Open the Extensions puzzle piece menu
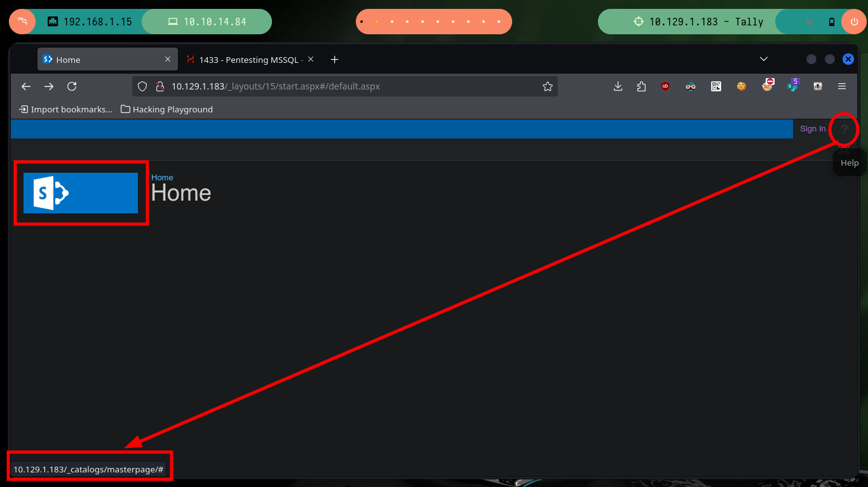The width and height of the screenshot is (868, 487). tap(641, 86)
